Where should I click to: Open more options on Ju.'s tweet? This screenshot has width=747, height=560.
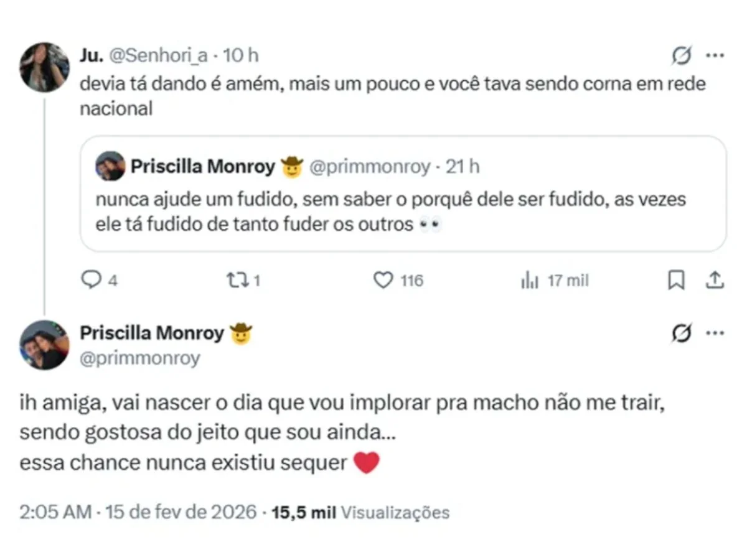(x=715, y=56)
